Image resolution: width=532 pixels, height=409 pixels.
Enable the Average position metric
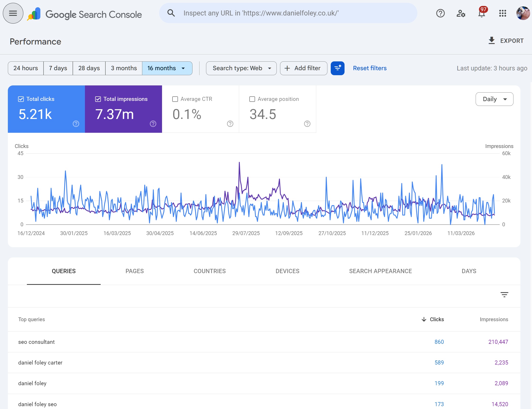[252, 99]
